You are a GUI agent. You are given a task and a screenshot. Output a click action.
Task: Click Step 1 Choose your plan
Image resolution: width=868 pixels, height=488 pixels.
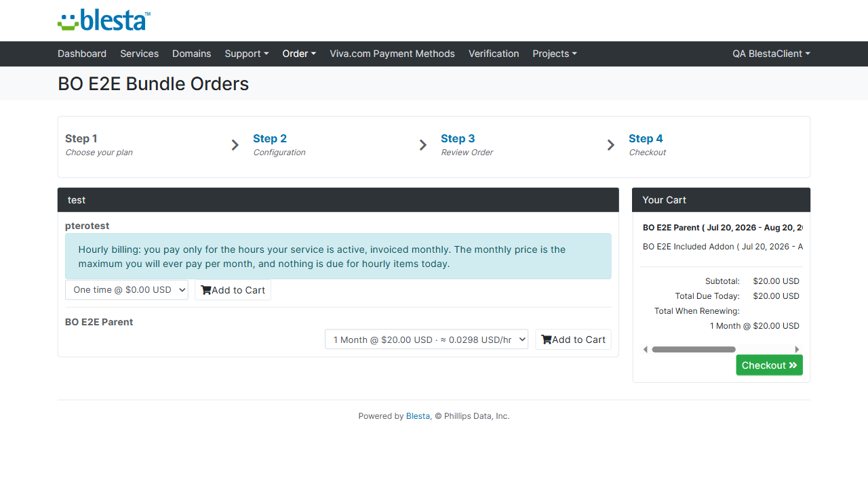pyautogui.click(x=99, y=145)
